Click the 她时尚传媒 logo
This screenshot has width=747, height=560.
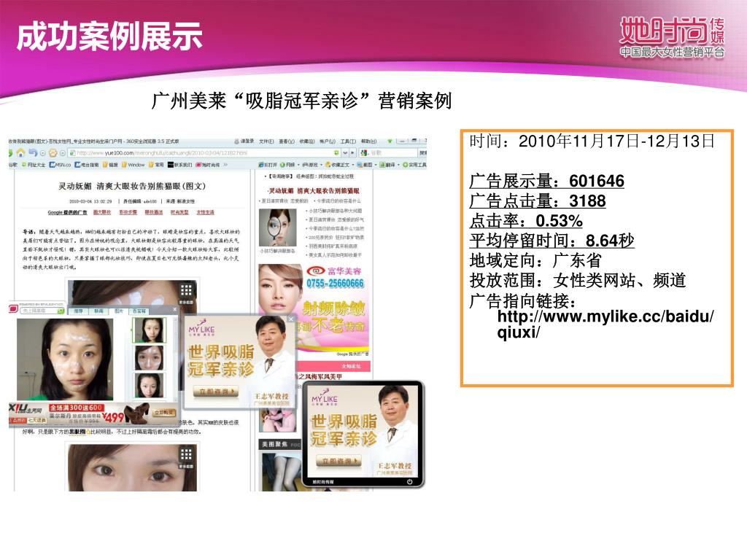point(672,38)
